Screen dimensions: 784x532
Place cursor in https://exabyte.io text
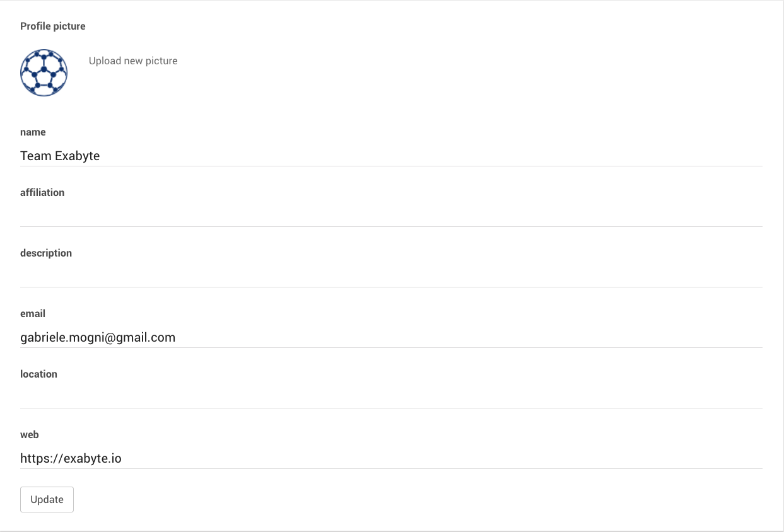[71, 458]
